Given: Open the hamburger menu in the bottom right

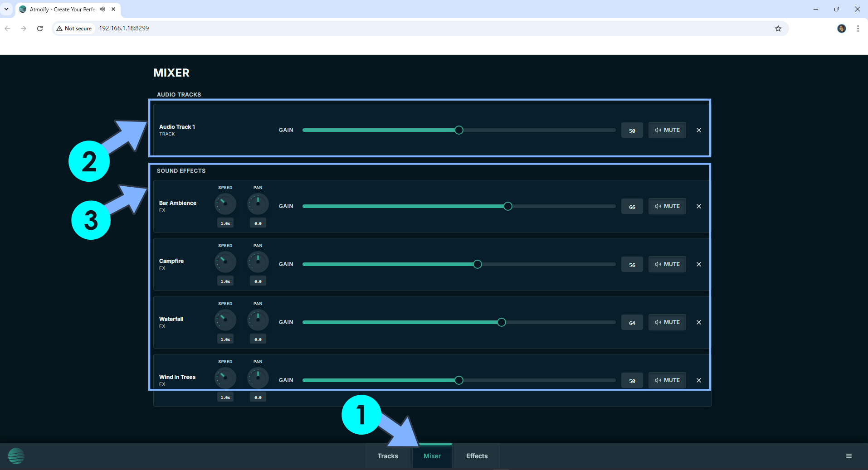Looking at the screenshot, I should 849,456.
